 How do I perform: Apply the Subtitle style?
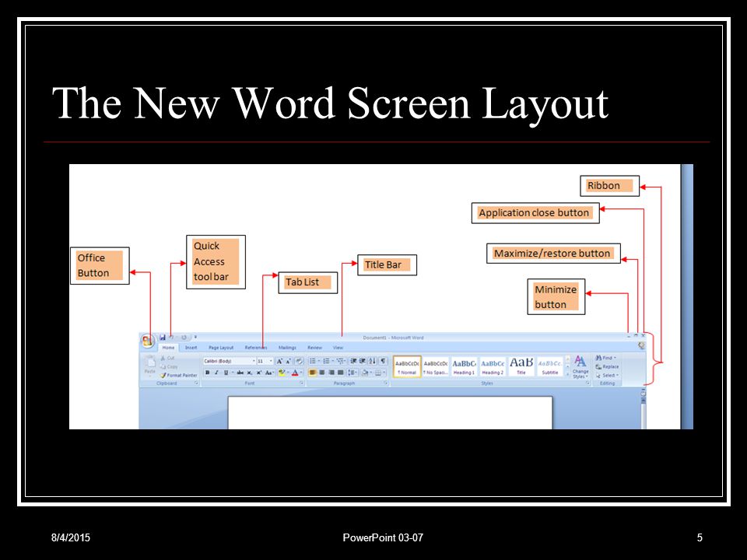550,366
